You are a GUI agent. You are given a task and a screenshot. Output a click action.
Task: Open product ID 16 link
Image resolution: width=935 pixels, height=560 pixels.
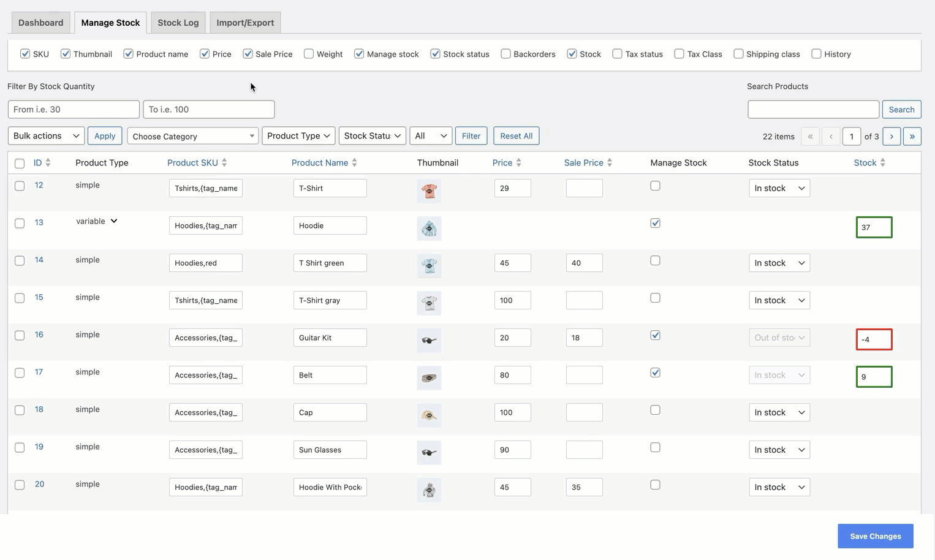coord(39,335)
